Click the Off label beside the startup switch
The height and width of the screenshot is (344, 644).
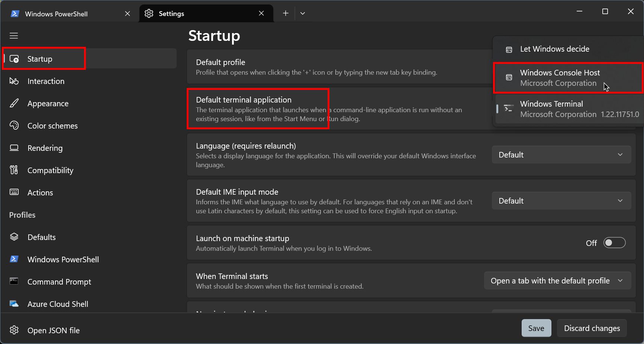[591, 243]
